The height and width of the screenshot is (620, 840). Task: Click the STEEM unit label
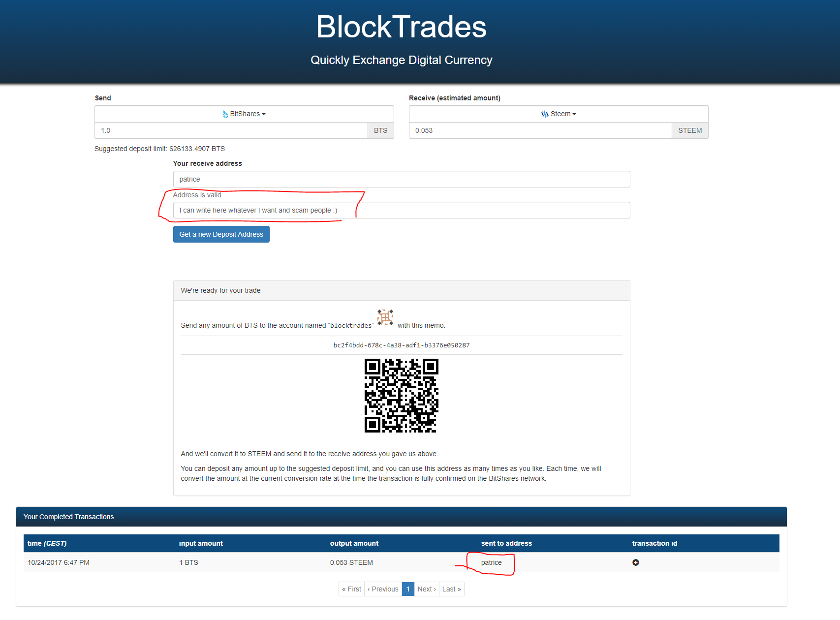(690, 130)
